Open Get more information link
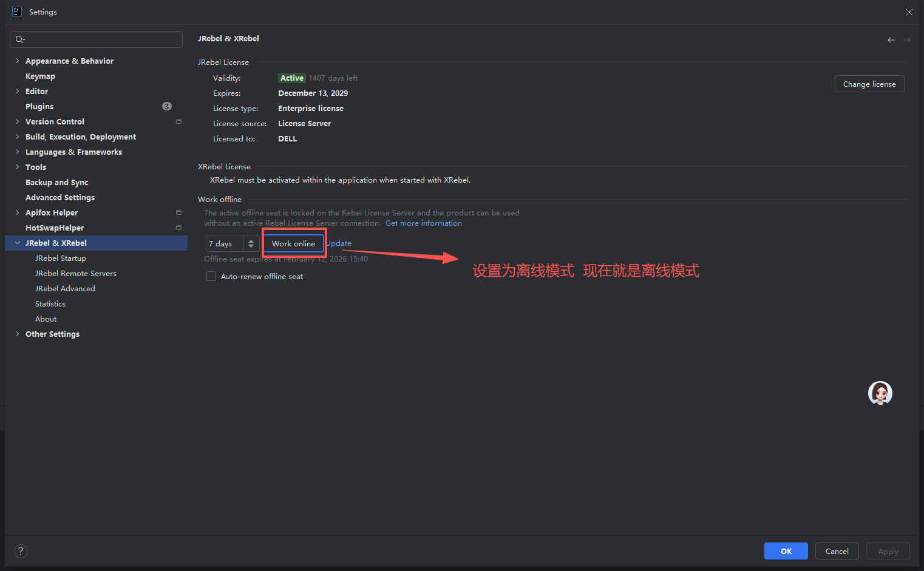924x571 pixels. point(424,223)
